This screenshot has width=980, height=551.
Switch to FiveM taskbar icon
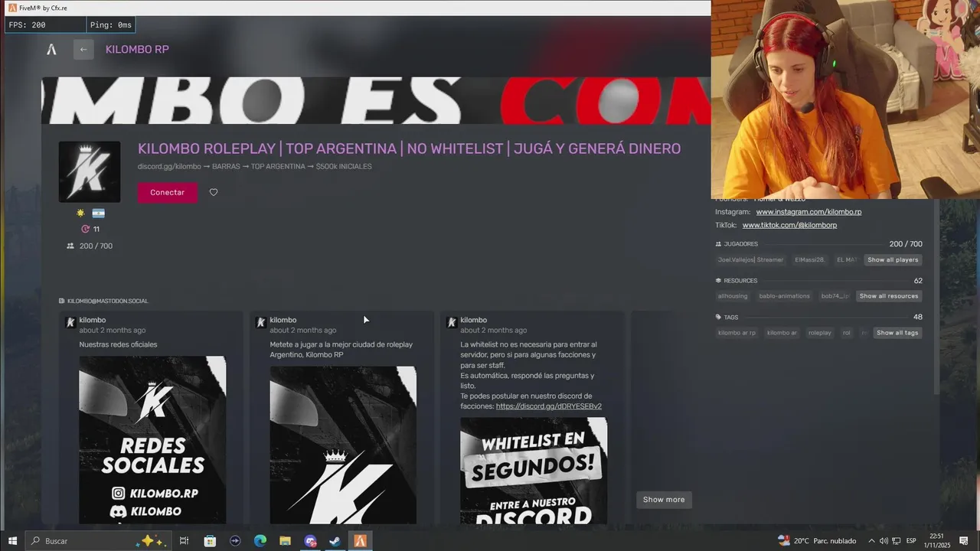pyautogui.click(x=360, y=541)
